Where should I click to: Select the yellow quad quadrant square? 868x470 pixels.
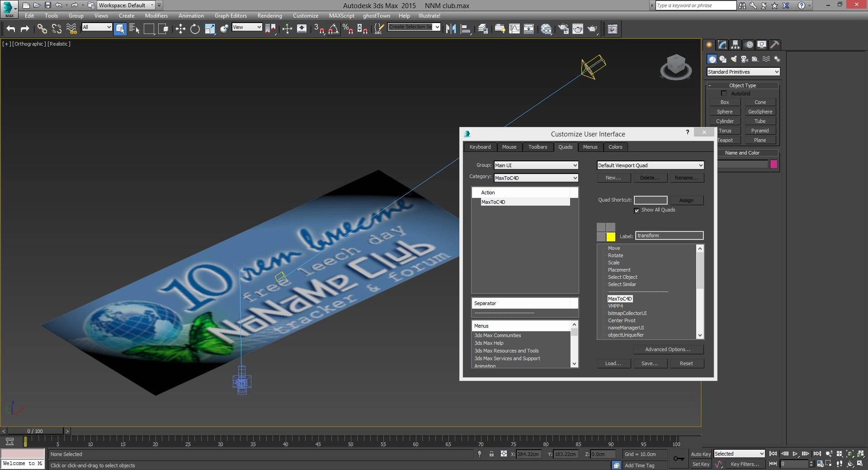tap(611, 237)
